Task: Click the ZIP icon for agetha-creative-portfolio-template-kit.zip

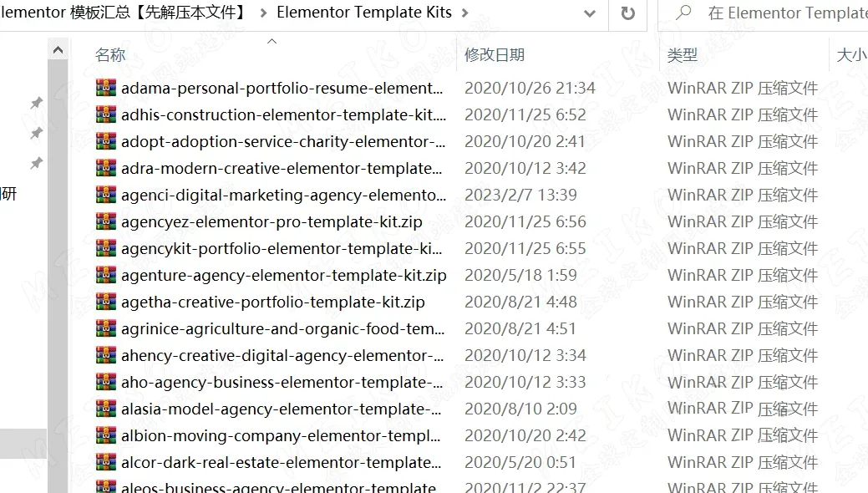Action: [105, 302]
